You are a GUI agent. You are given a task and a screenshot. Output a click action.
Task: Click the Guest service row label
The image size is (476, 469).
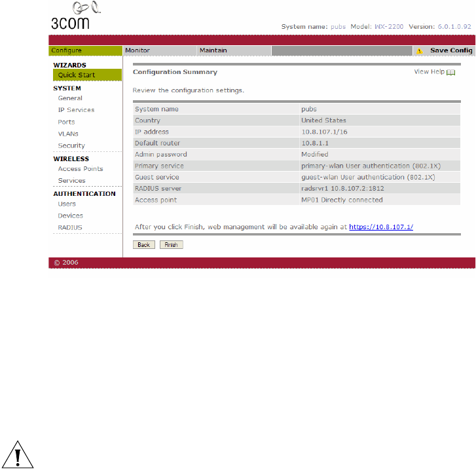[x=157, y=177]
